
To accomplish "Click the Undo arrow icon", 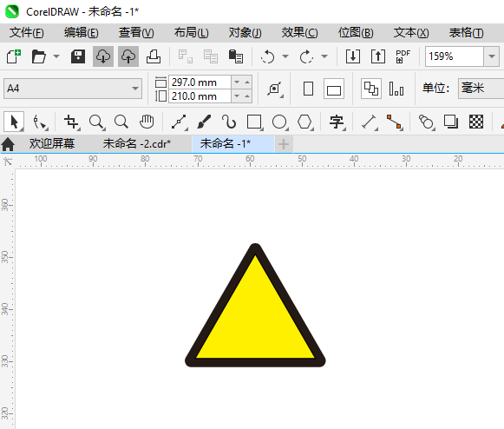I will [x=267, y=56].
